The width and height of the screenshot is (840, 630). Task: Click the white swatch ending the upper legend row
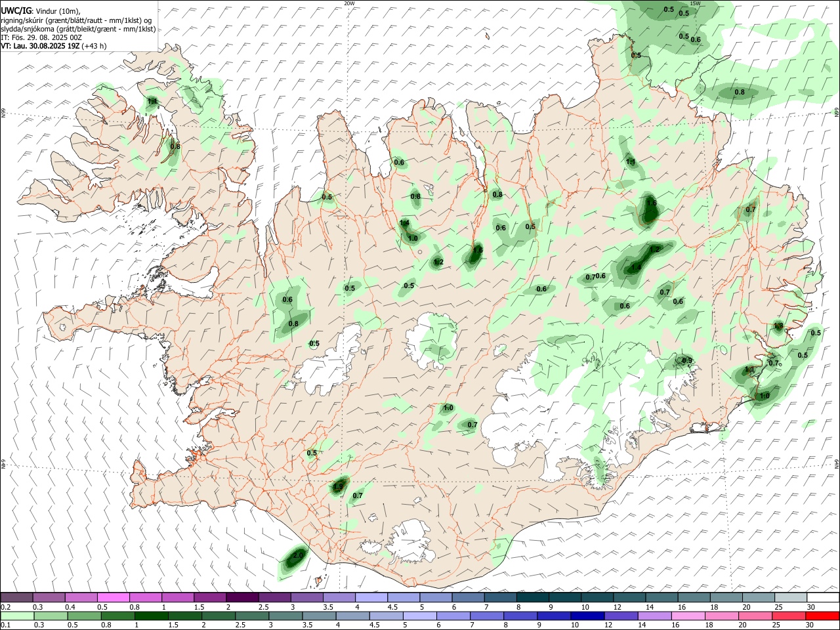click(x=822, y=597)
